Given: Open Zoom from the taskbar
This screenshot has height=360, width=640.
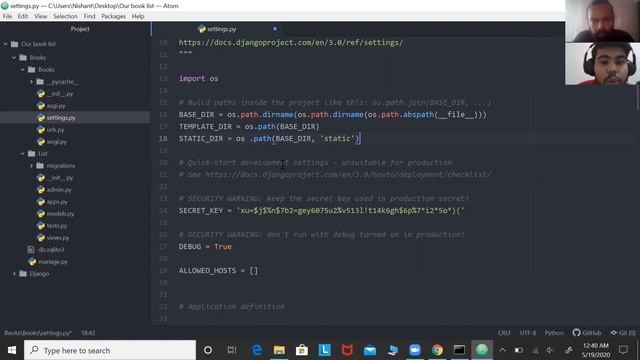Looking at the screenshot, I should coord(415,350).
